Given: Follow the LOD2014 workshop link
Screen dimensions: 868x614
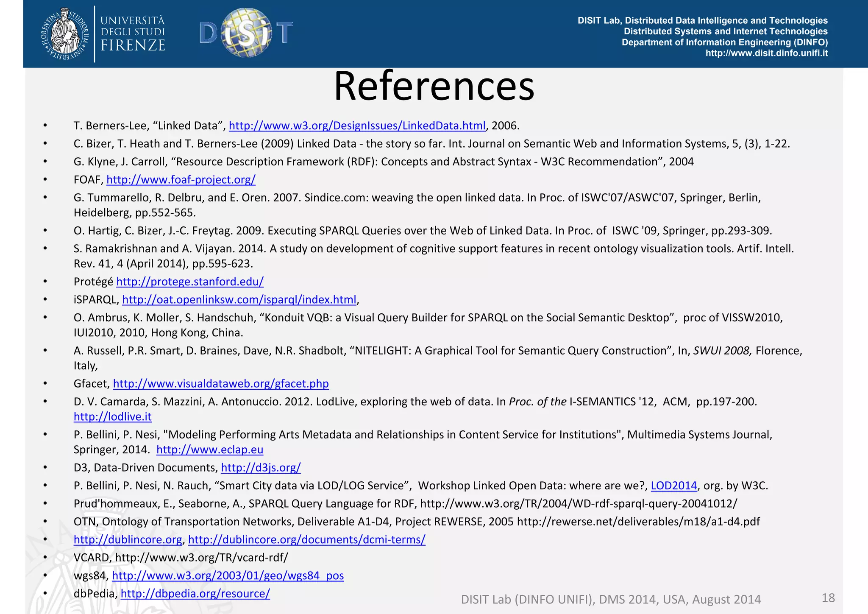Looking at the screenshot, I should 674,486.
